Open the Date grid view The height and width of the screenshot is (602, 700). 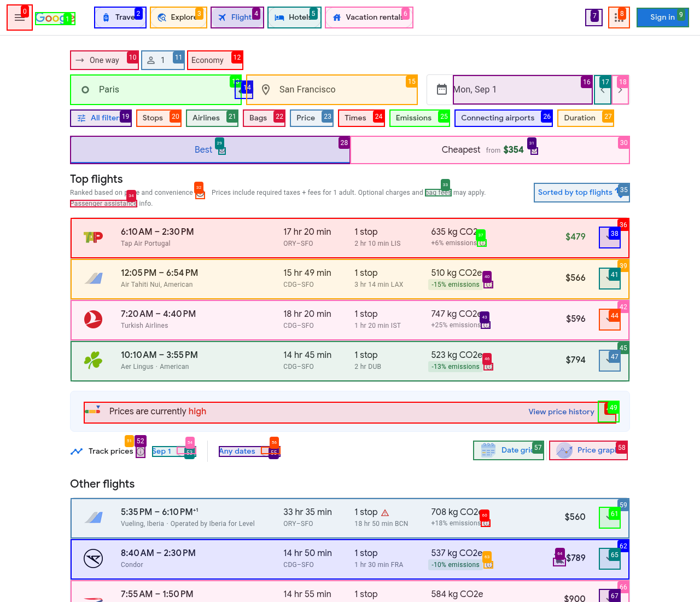pyautogui.click(x=509, y=450)
